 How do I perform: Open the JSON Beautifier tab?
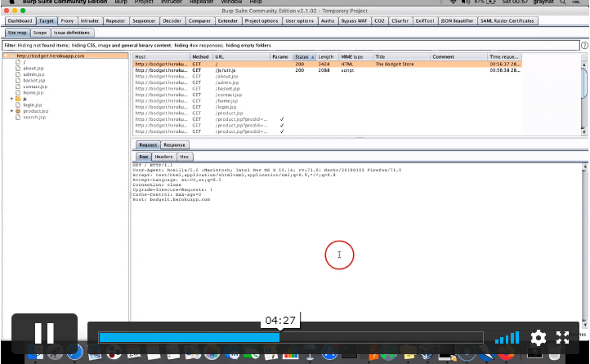pos(457,21)
